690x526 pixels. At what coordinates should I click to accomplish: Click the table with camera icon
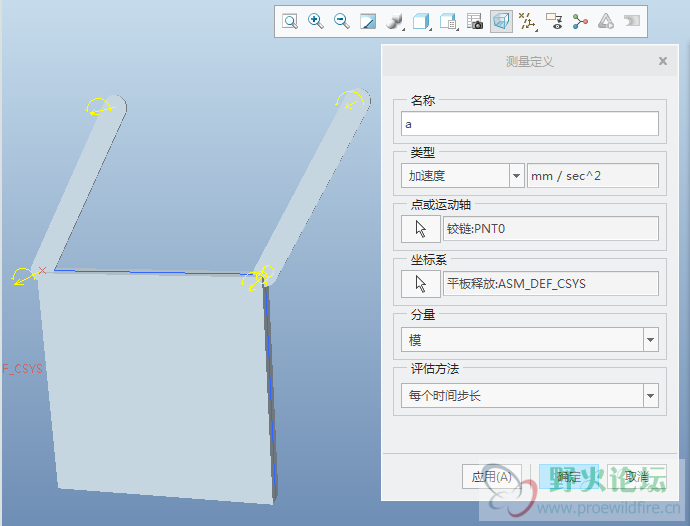[475, 21]
